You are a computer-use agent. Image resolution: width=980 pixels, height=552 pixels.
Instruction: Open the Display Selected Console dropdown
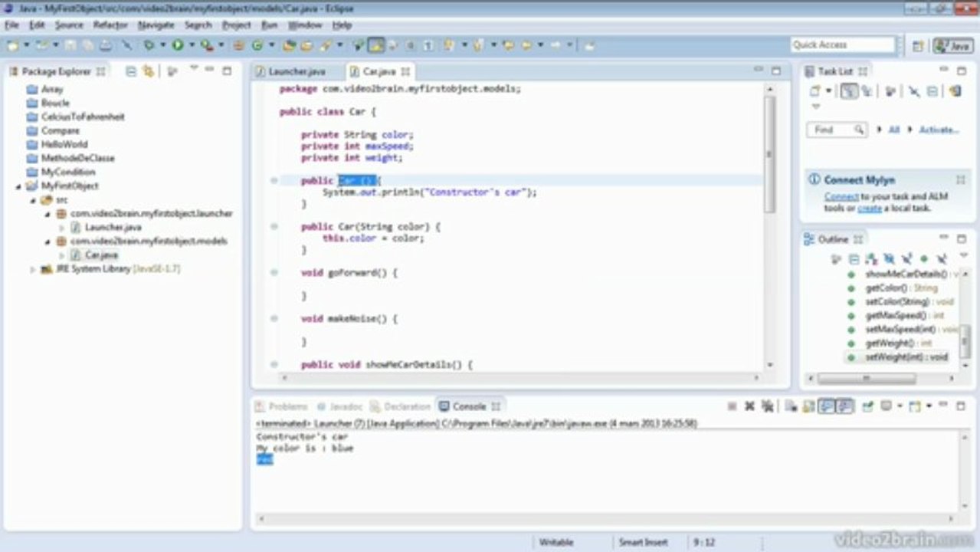click(x=898, y=406)
